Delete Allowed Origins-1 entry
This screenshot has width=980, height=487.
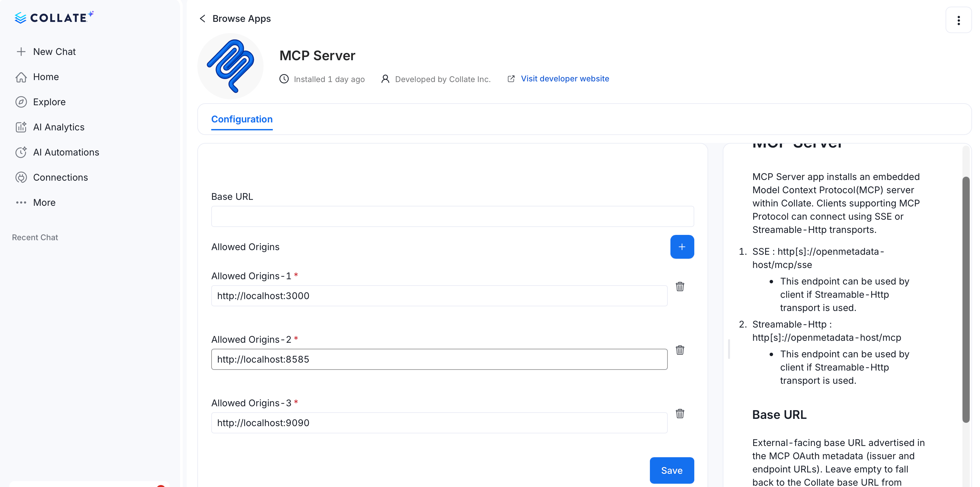click(680, 286)
